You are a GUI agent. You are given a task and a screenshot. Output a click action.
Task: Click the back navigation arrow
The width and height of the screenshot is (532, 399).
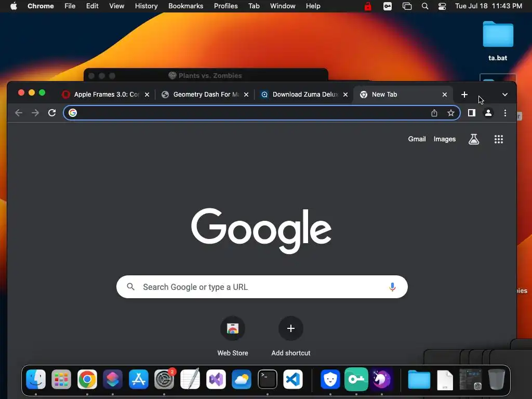pos(19,113)
